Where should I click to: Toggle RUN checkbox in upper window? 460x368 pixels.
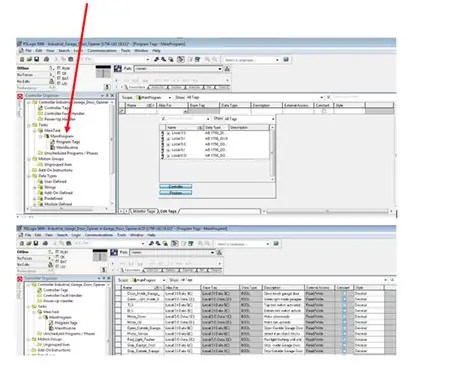59,68
